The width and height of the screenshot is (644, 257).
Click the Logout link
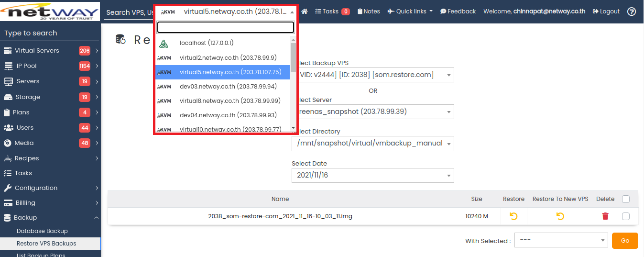coord(606,11)
